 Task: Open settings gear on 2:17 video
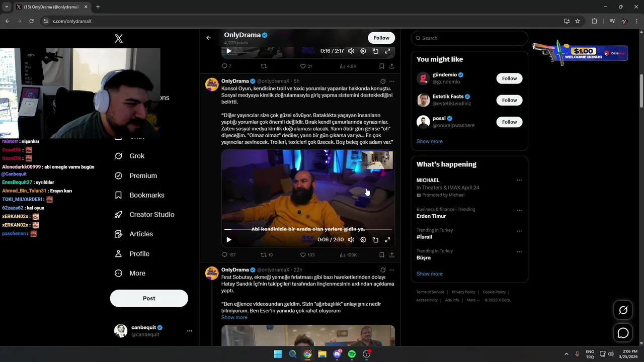click(x=363, y=51)
